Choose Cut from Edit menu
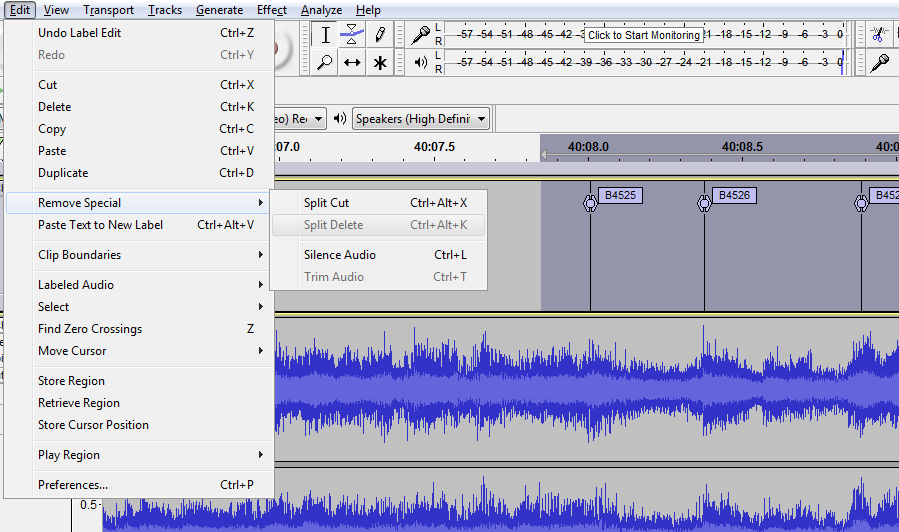This screenshot has width=899, height=532. [138, 85]
